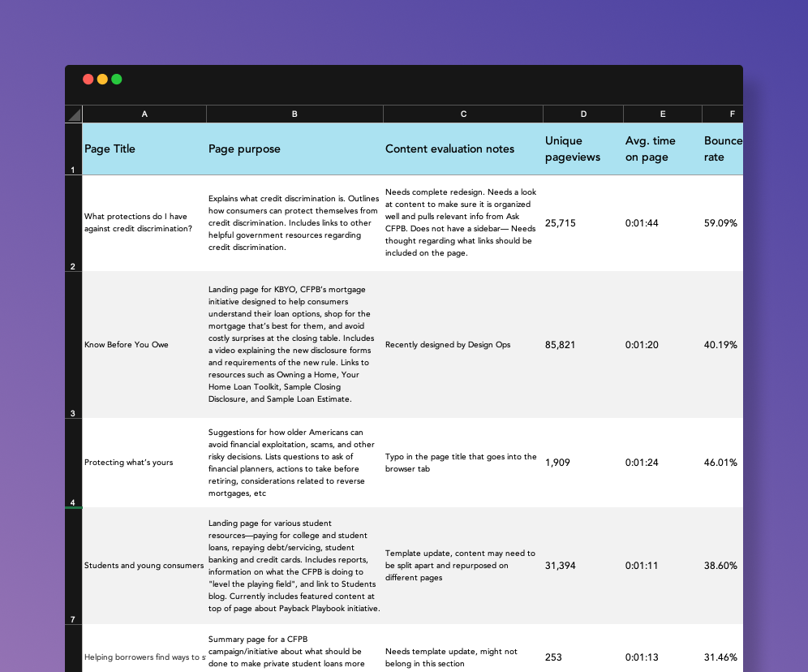Select column F header
The width and height of the screenshot is (808, 672).
723,114
